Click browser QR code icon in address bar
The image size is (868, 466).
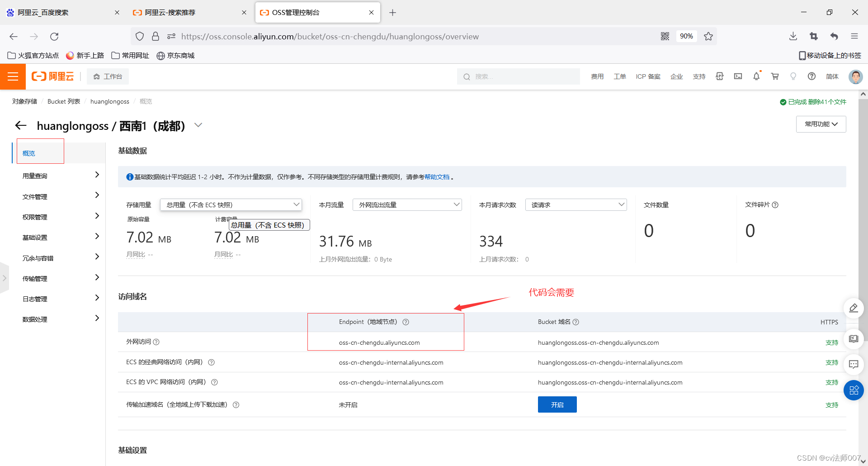665,36
